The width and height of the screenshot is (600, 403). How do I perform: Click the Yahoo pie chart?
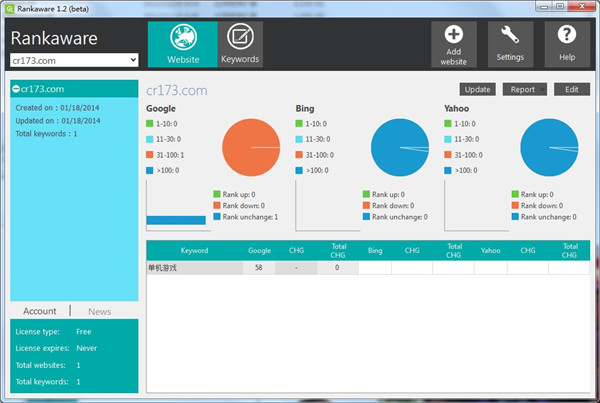coord(549,147)
